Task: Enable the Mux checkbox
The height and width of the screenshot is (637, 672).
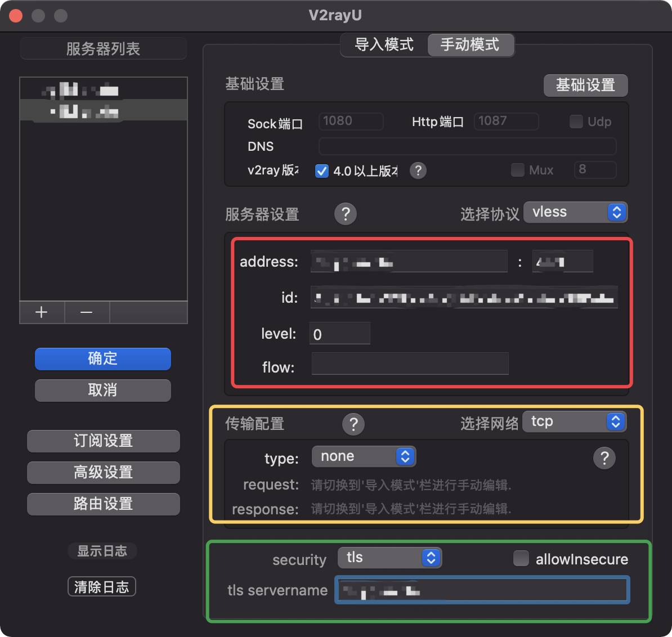Action: [x=518, y=170]
